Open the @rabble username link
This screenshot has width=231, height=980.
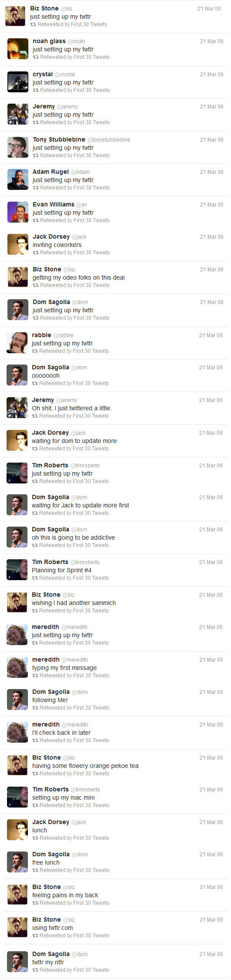pyautogui.click(x=64, y=335)
